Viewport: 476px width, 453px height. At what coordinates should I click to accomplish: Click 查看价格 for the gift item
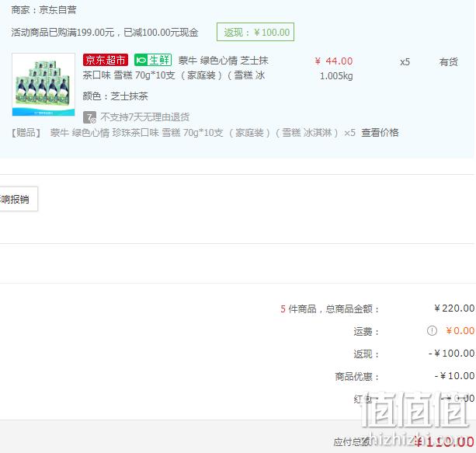tap(380, 132)
